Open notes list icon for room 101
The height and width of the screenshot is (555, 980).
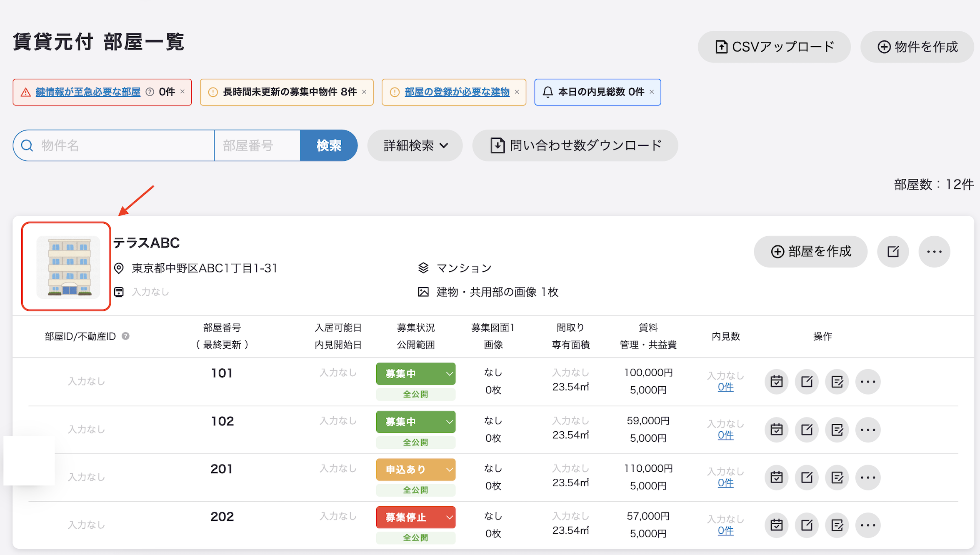(x=837, y=381)
